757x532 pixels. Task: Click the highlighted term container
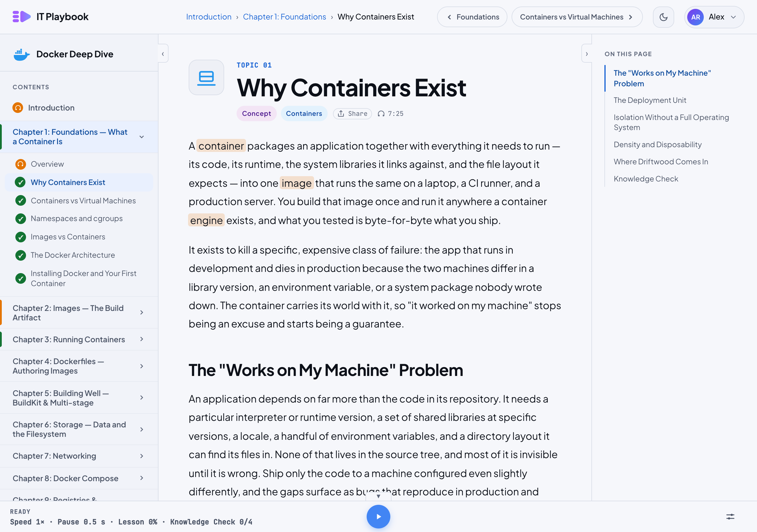pos(221,146)
